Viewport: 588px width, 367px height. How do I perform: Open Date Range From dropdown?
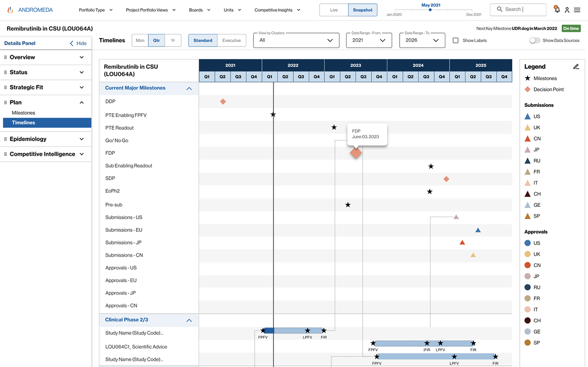coord(368,41)
